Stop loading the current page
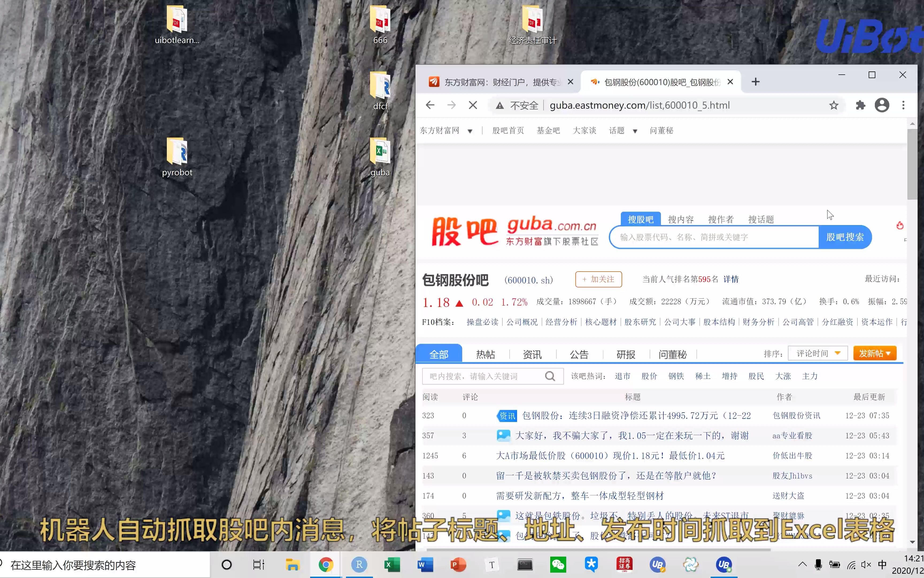924x578 pixels. [473, 105]
